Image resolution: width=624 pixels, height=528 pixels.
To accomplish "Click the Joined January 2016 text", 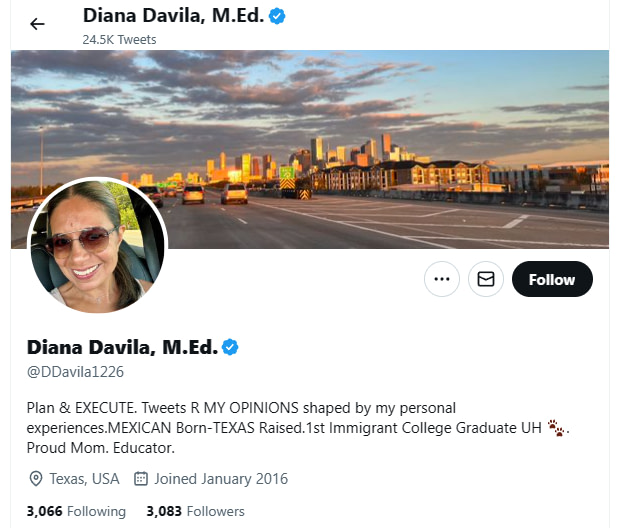I will coord(221,479).
